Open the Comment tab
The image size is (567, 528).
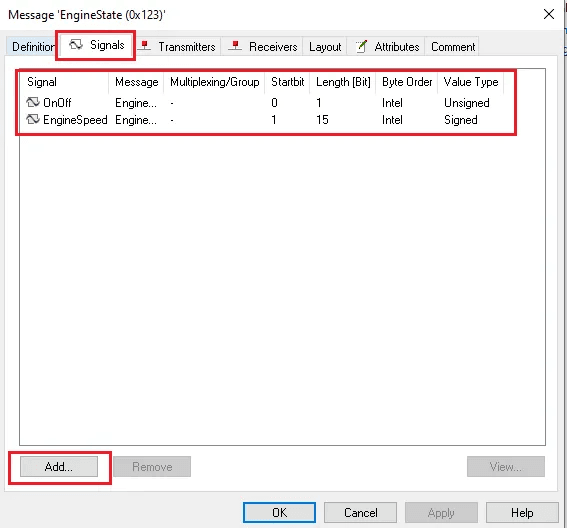coord(452,47)
